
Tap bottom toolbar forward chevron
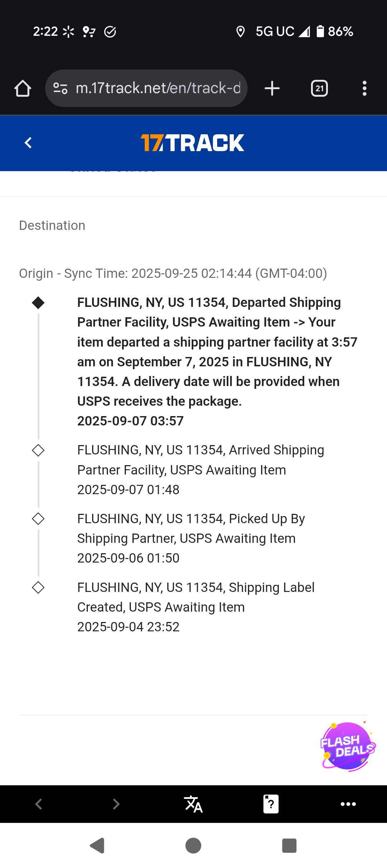click(116, 804)
